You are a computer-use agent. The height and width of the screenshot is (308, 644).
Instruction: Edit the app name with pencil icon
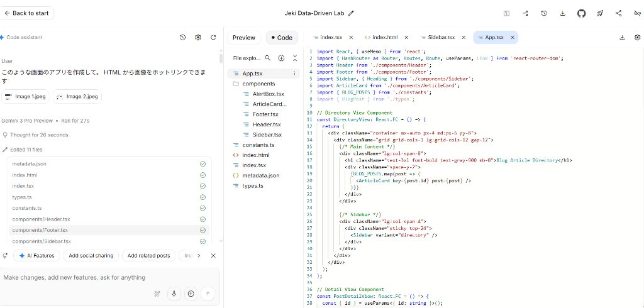tap(351, 13)
